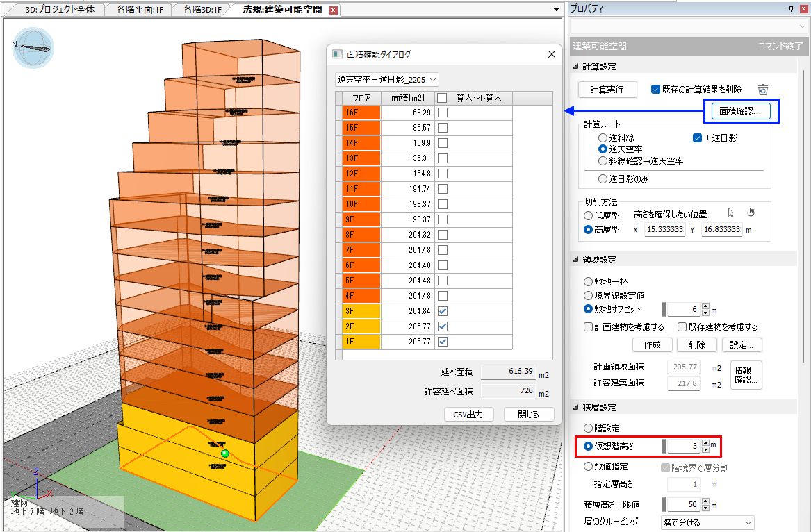The height and width of the screenshot is (532, 811).
Task: Toggle the header 算入・不算入 checkbox
Action: point(442,98)
